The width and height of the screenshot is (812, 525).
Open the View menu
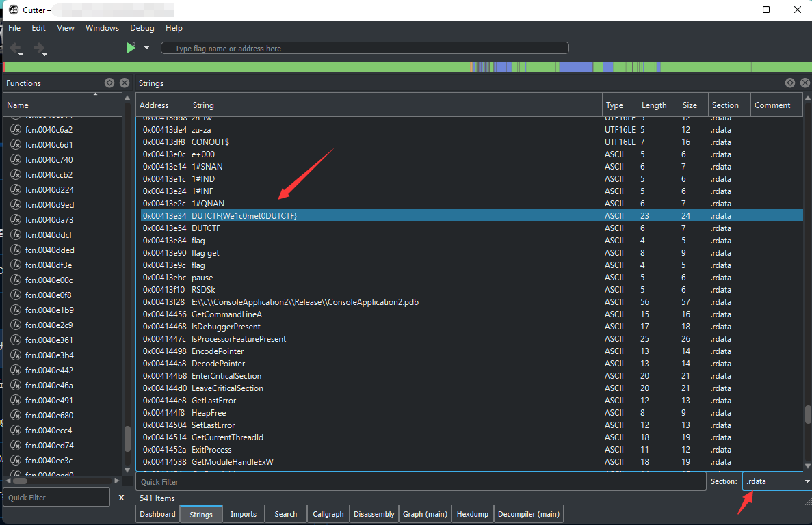click(x=65, y=28)
